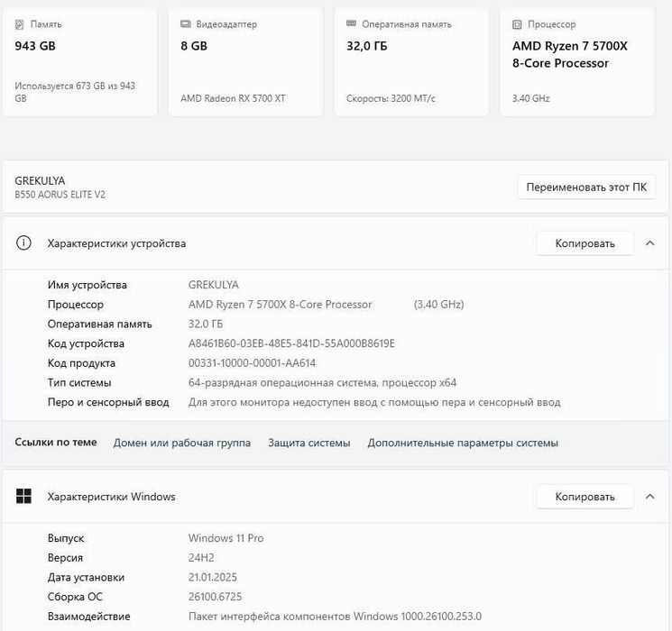Click the video adapter icon
This screenshot has width=672, height=631.
[x=186, y=24]
